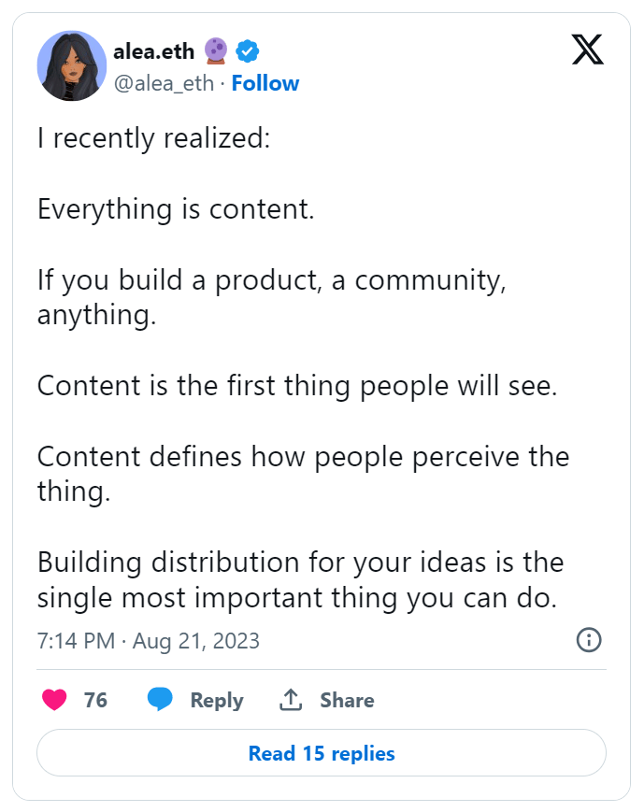
Task: Like the tweet with the heart icon
Action: click(x=54, y=700)
